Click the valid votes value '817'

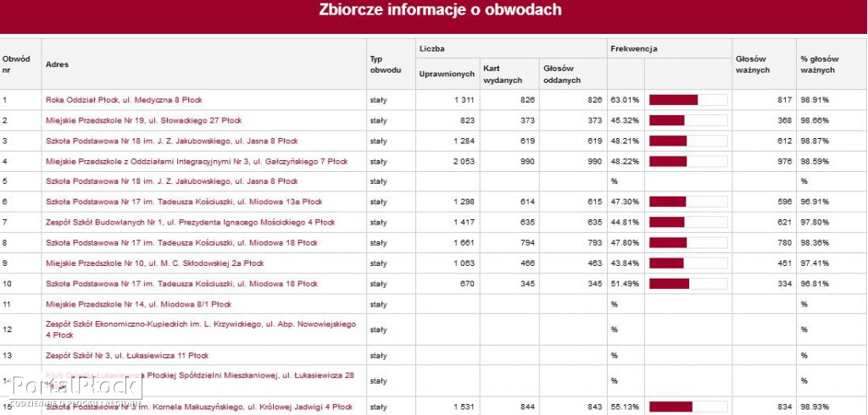(784, 100)
